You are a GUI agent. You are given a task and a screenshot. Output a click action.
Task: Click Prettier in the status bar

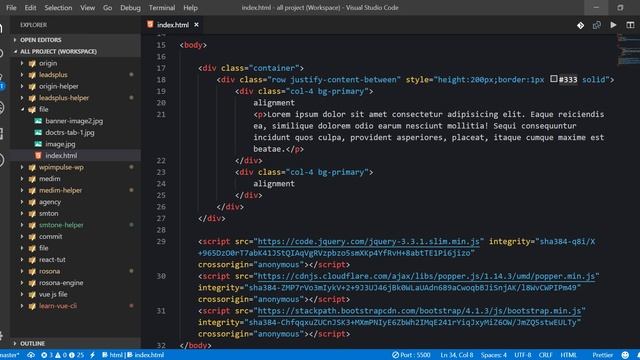tap(602, 355)
